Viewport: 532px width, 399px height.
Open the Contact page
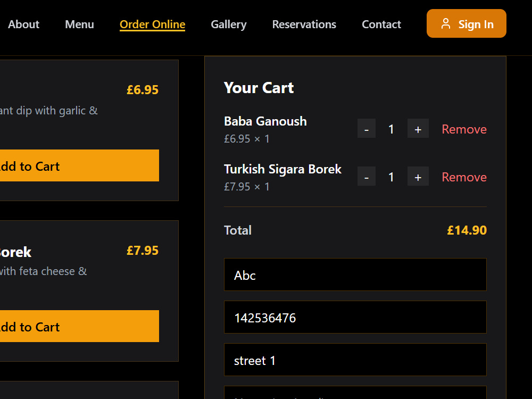tap(381, 24)
